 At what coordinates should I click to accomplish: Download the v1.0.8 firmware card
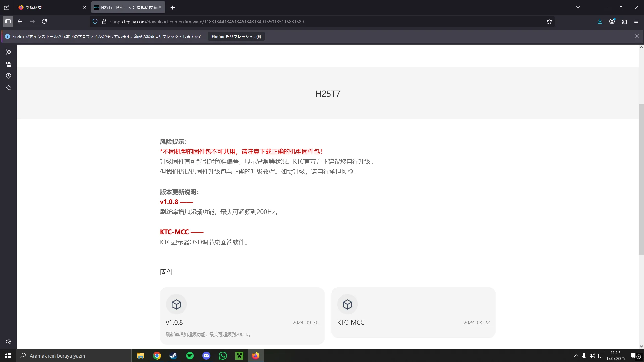[242, 316]
